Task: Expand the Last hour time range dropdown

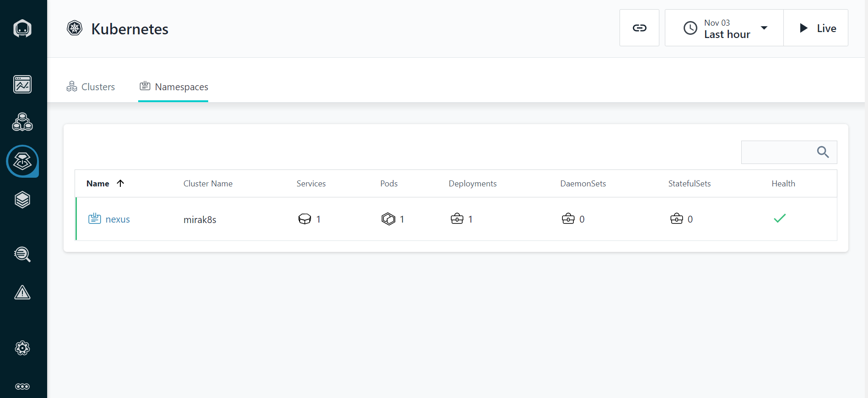Action: 724,28
